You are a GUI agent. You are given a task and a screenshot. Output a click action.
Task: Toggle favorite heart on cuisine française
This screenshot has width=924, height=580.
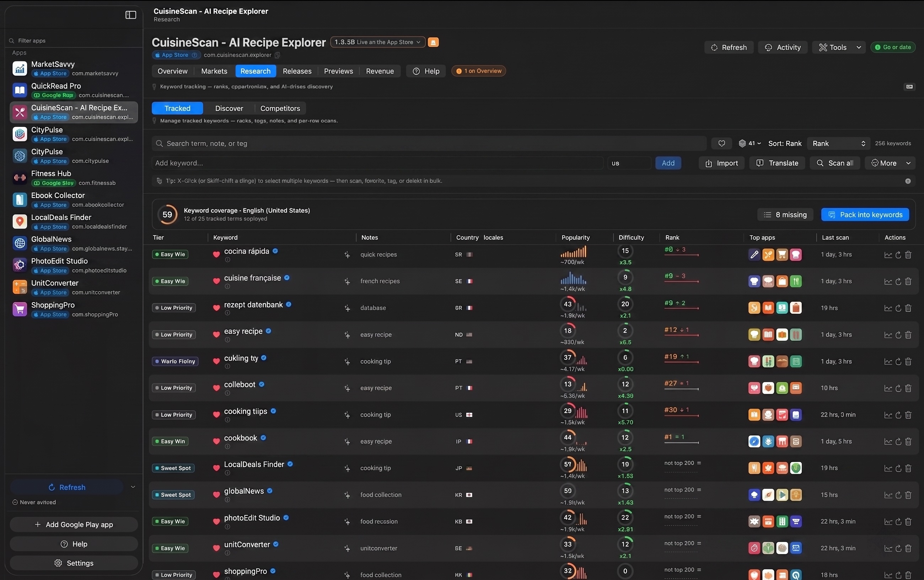tap(216, 281)
